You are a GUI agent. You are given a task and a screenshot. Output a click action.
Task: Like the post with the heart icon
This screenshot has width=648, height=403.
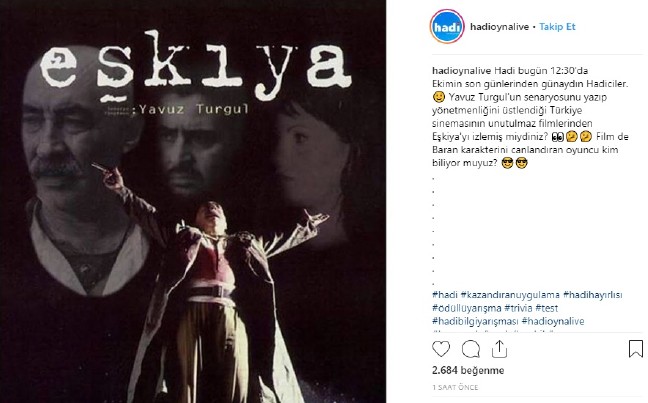pos(441,349)
